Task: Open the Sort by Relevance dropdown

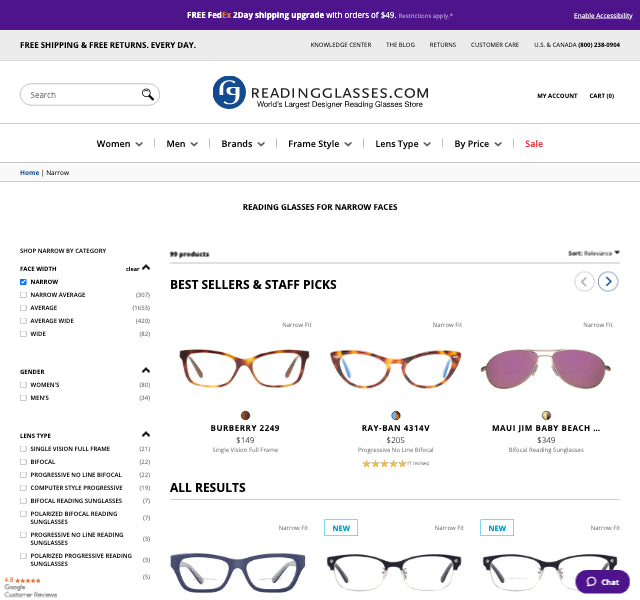Action: (x=594, y=253)
